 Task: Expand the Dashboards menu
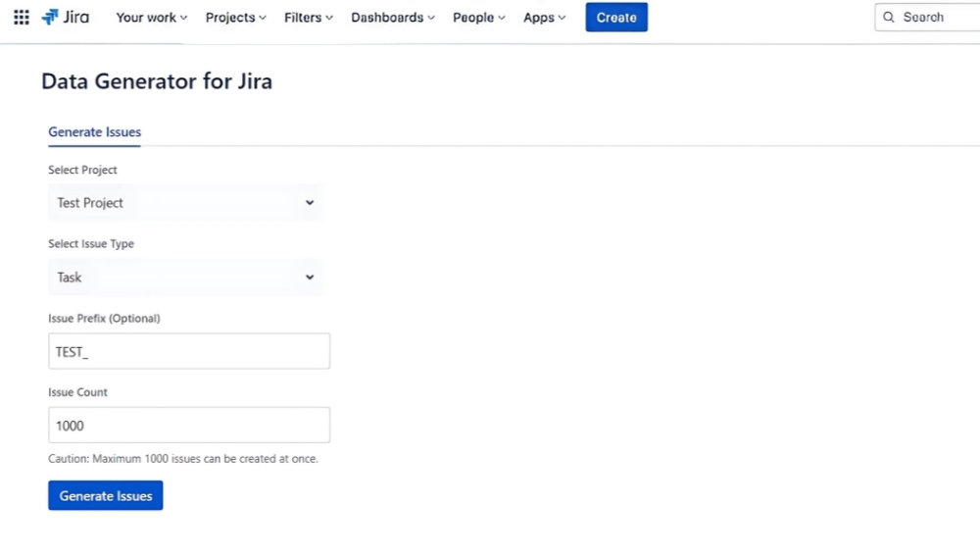393,18
